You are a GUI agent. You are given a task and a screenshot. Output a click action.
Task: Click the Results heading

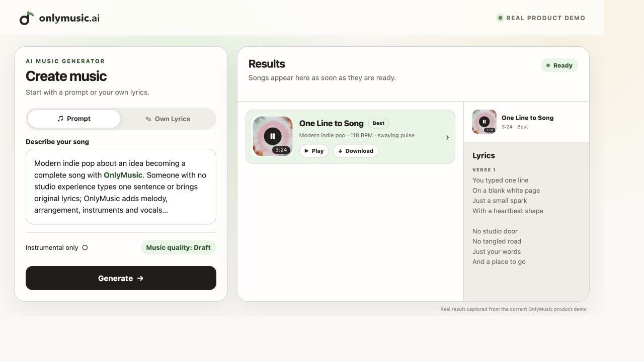pyautogui.click(x=267, y=64)
